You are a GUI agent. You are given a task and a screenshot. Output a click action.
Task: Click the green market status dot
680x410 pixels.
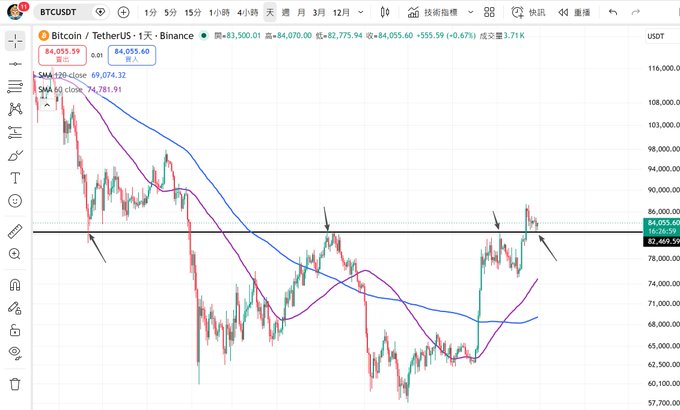click(x=203, y=36)
